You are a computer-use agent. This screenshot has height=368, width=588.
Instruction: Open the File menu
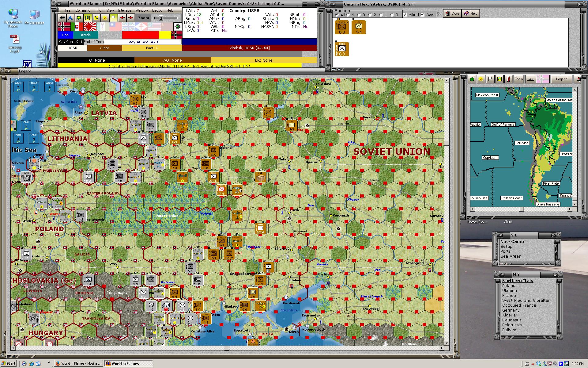pyautogui.click(x=68, y=10)
